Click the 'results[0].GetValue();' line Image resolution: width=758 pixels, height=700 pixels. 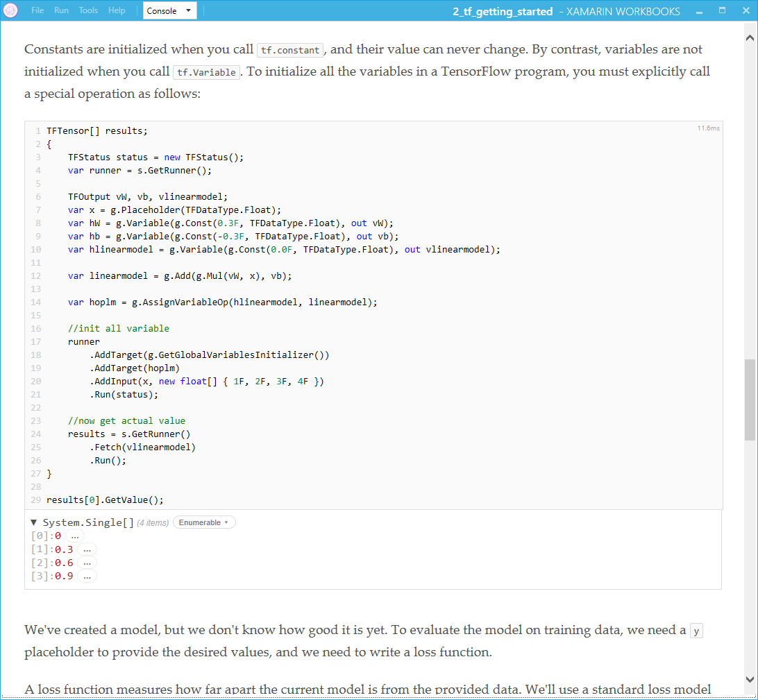click(x=105, y=500)
